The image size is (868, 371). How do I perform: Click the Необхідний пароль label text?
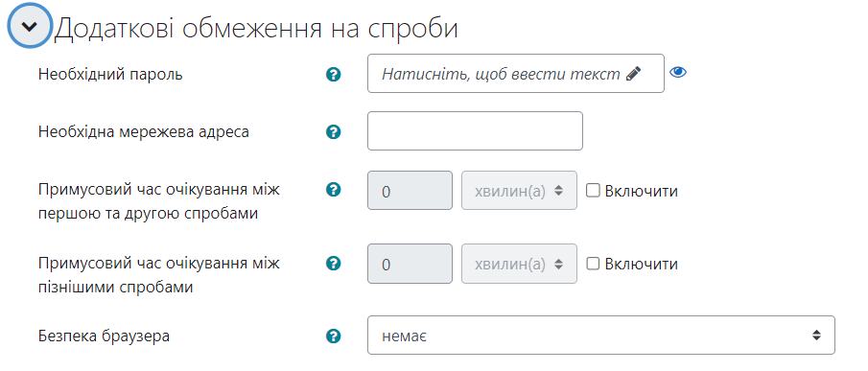click(x=110, y=74)
